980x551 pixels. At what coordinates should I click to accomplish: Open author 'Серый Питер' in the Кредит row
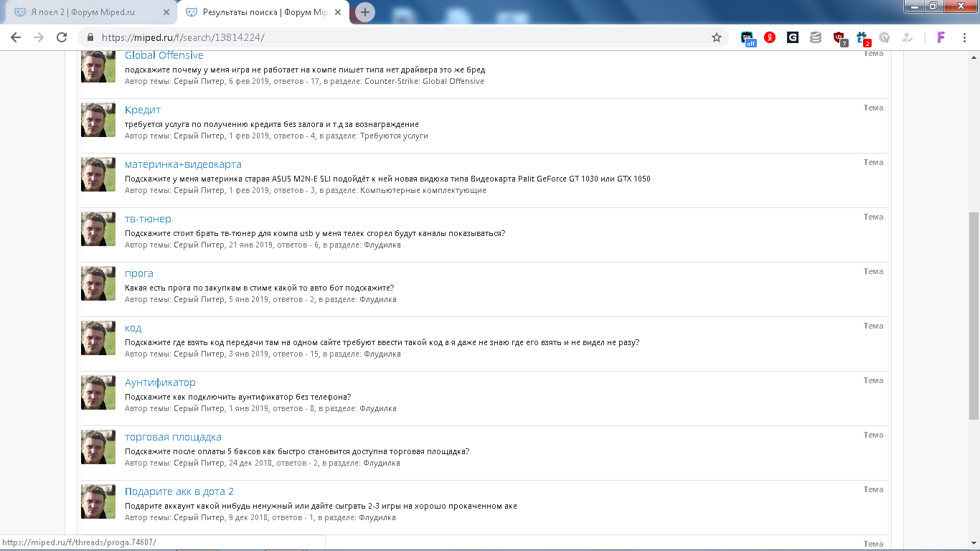coord(199,136)
